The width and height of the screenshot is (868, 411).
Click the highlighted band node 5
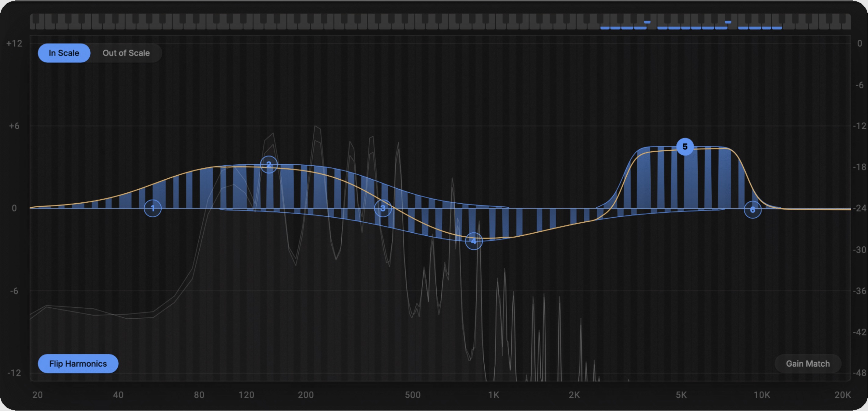click(x=685, y=147)
